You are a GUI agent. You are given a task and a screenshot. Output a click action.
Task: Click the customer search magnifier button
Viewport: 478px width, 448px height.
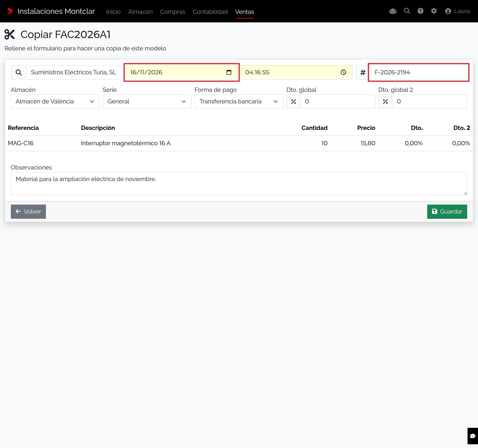point(18,72)
